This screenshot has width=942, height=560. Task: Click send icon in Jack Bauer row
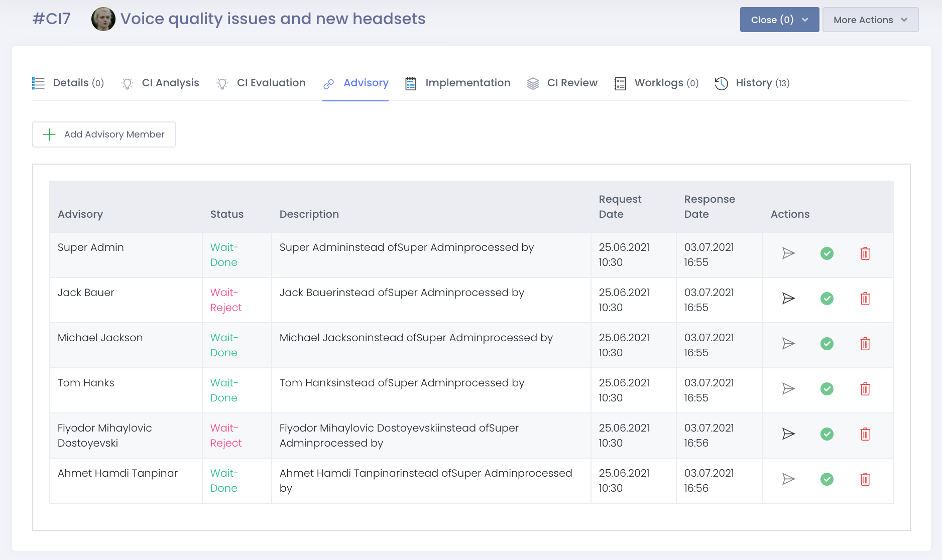click(x=788, y=299)
